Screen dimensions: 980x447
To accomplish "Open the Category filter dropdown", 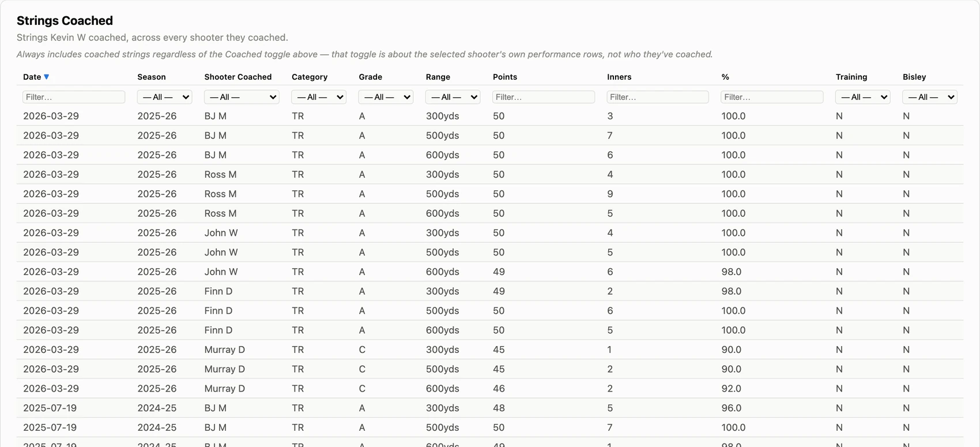I will click(x=318, y=97).
